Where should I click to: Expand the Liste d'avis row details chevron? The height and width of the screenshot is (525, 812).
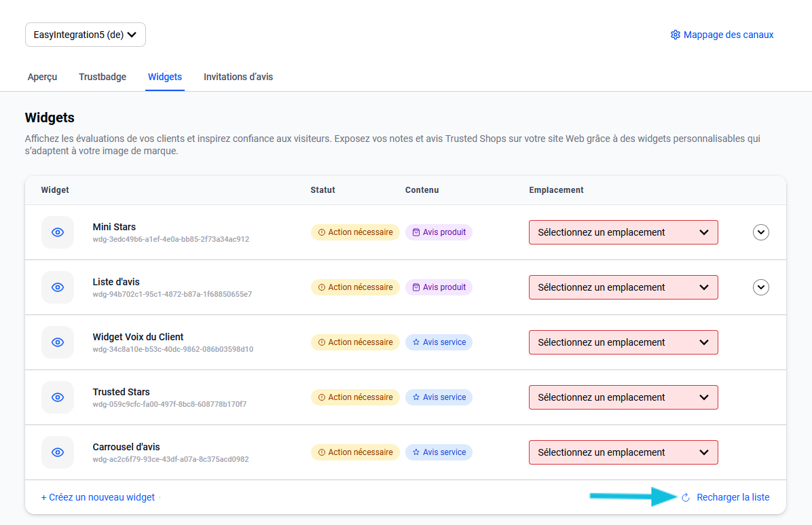761,287
